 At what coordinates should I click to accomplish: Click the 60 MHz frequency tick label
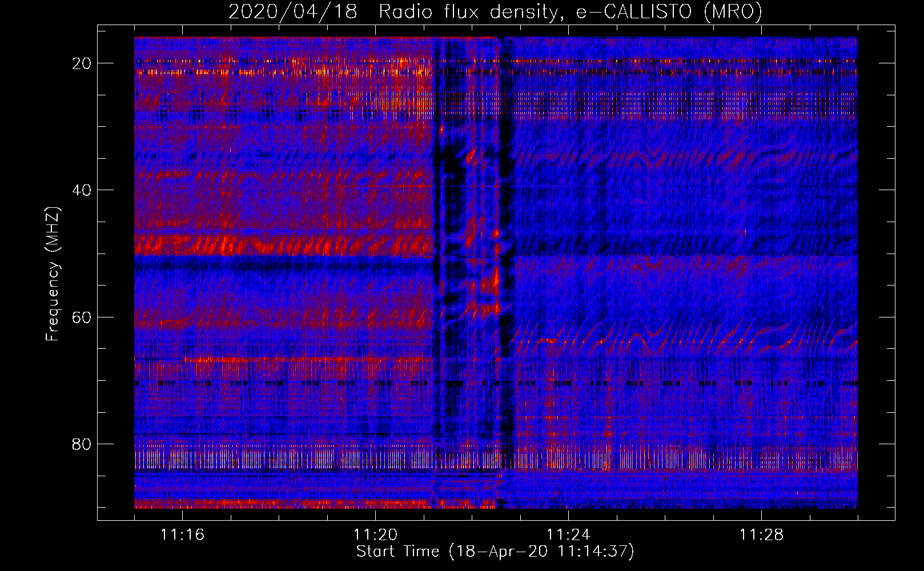82,317
